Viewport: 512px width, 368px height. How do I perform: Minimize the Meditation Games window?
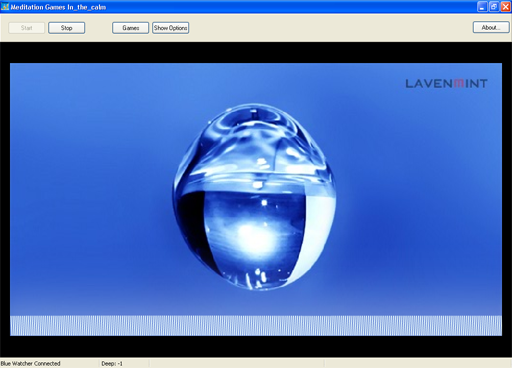[x=482, y=7]
